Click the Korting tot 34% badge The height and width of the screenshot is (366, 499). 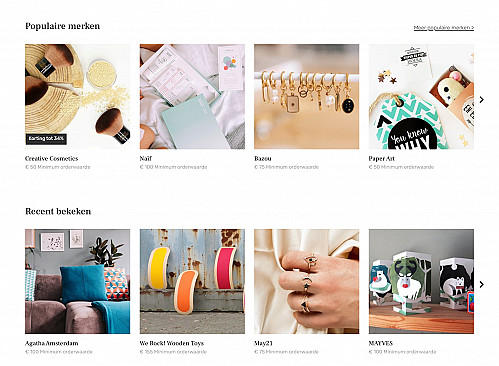(x=46, y=139)
